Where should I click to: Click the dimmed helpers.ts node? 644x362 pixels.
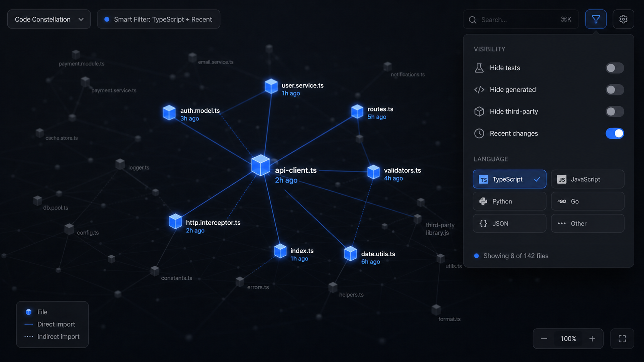pos(333,287)
